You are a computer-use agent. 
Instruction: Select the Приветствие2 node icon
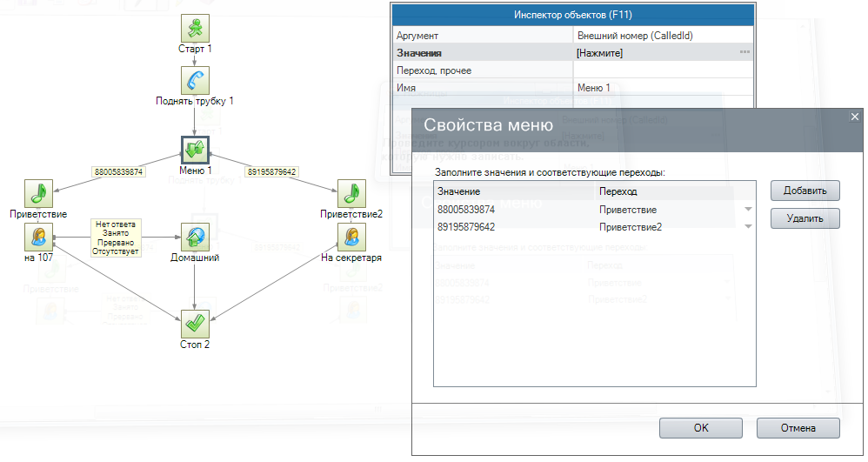pos(351,193)
